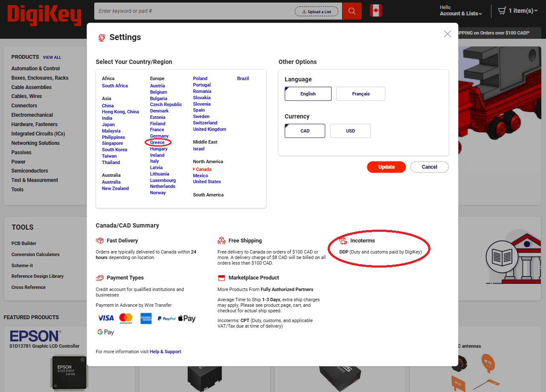Open the shopping cart icon
The height and width of the screenshot is (392, 546).
point(502,11)
